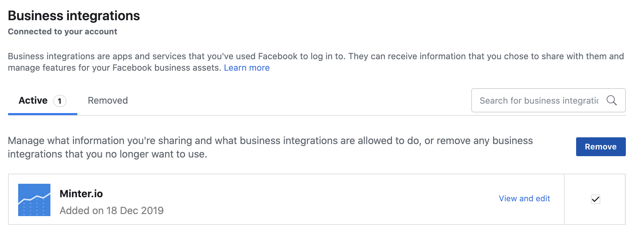This screenshot has height=243, width=644.
Task: Follow the Learn more link
Action: click(x=246, y=68)
